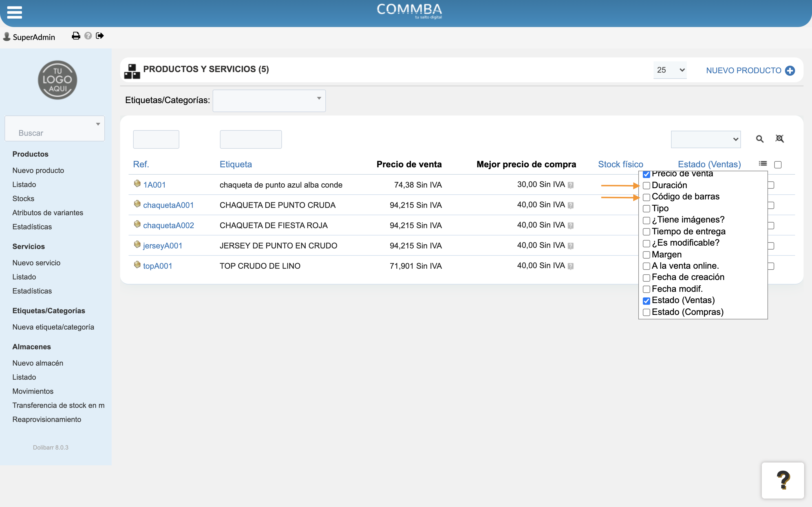Clear the filters with the crossed magnifier icon

pyautogui.click(x=780, y=139)
